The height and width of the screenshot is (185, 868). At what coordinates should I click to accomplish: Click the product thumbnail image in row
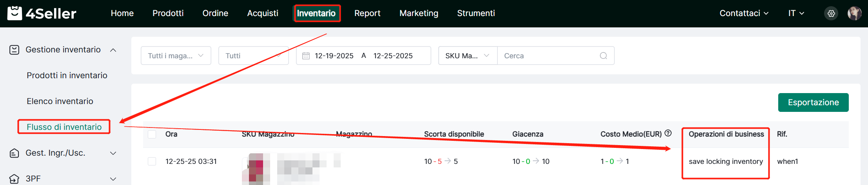pos(256,168)
